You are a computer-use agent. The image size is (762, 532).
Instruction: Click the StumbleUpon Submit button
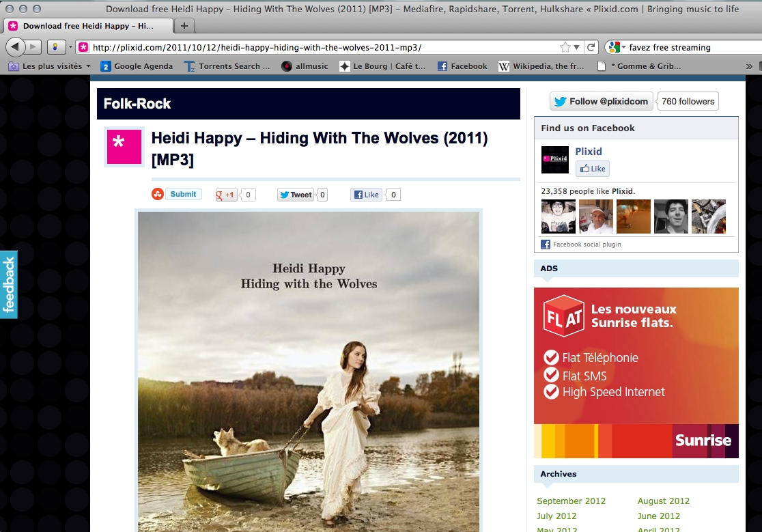[x=182, y=194]
